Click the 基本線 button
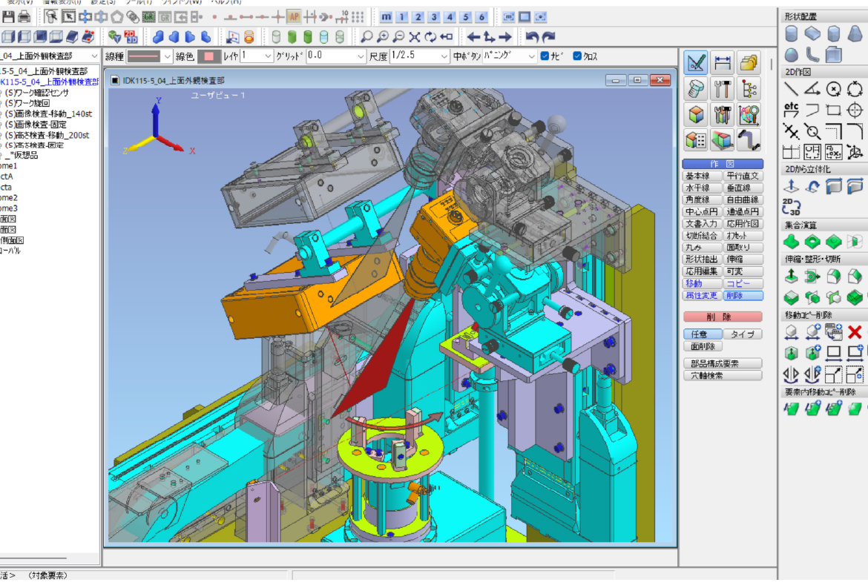 click(x=701, y=176)
